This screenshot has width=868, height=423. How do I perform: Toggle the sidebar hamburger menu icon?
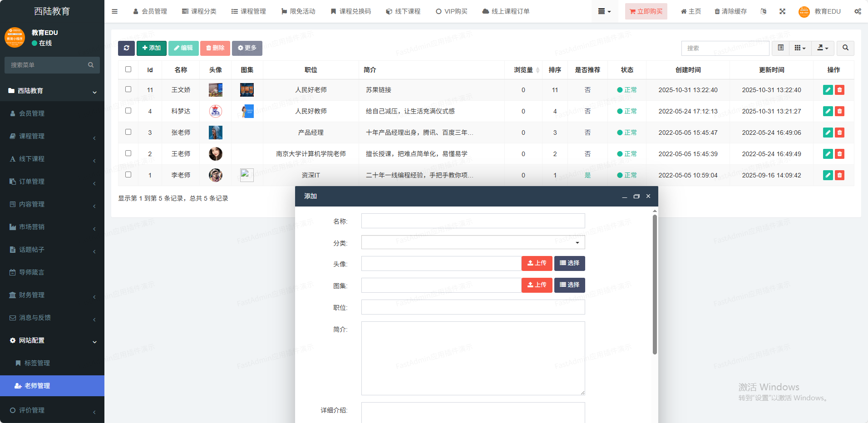(114, 11)
